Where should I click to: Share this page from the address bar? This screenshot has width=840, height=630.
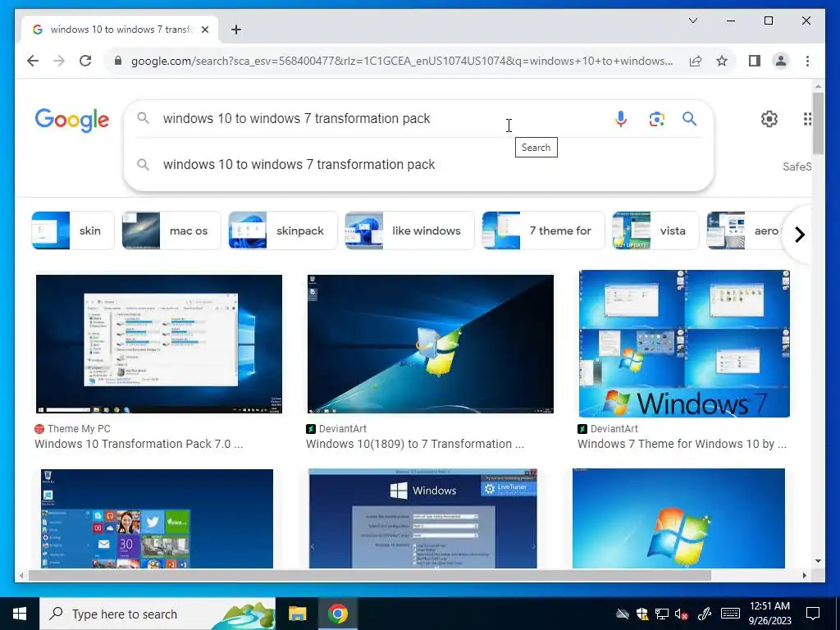[696, 61]
